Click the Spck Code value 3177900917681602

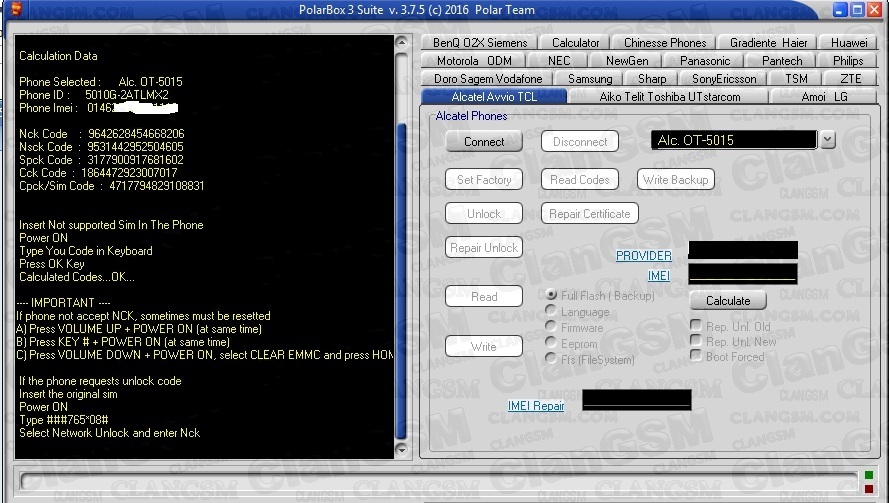point(135,160)
